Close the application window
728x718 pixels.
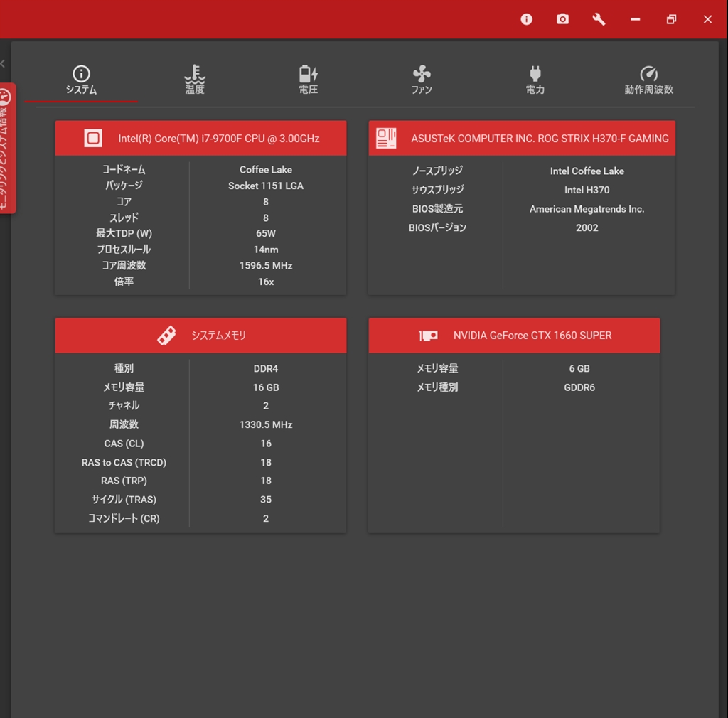click(x=707, y=19)
